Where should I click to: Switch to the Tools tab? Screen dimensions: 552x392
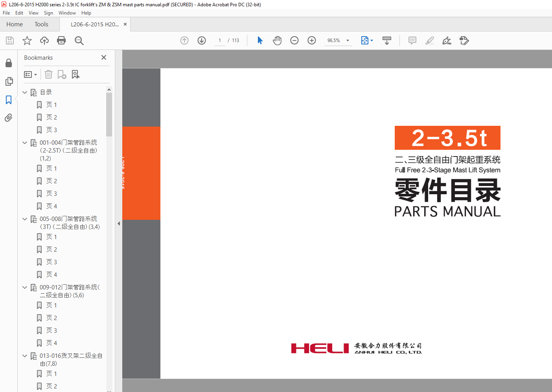(41, 24)
